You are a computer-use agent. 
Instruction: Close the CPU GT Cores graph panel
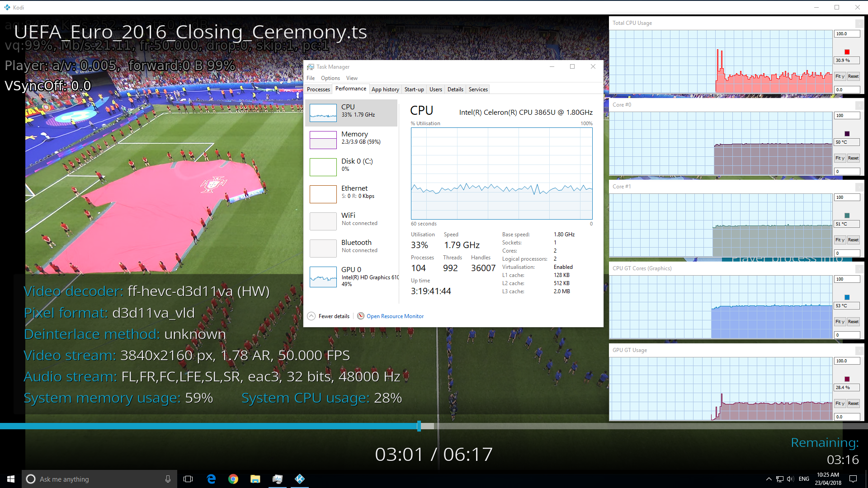859,268
